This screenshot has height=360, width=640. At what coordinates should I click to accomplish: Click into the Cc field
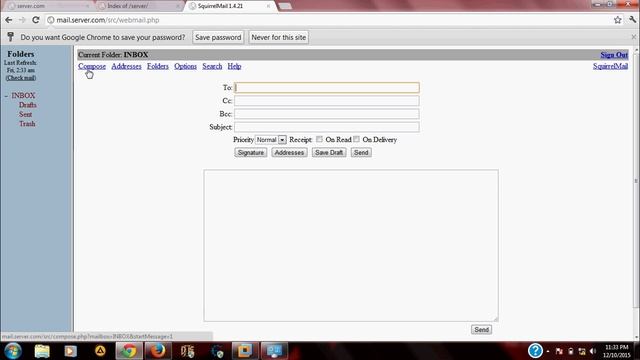(x=327, y=101)
